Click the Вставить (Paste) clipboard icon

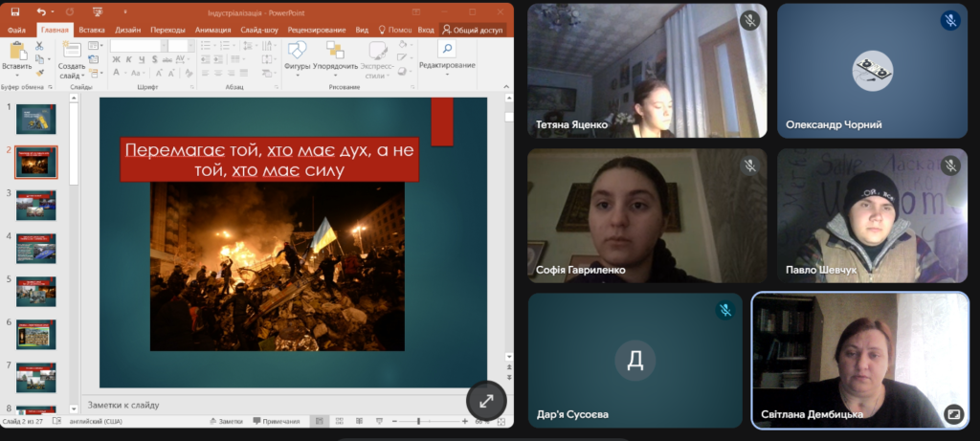[16, 51]
